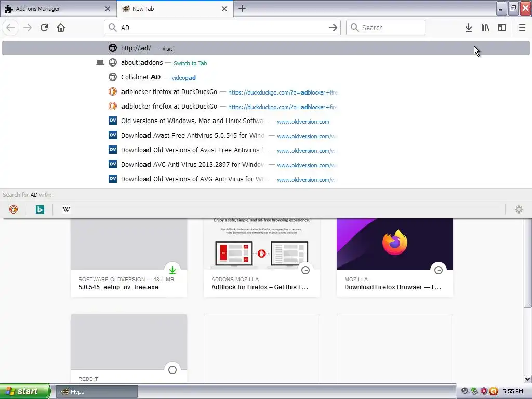The height and width of the screenshot is (399, 532).
Task: Click history clock icon on AdBlock tile
Action: point(305,270)
